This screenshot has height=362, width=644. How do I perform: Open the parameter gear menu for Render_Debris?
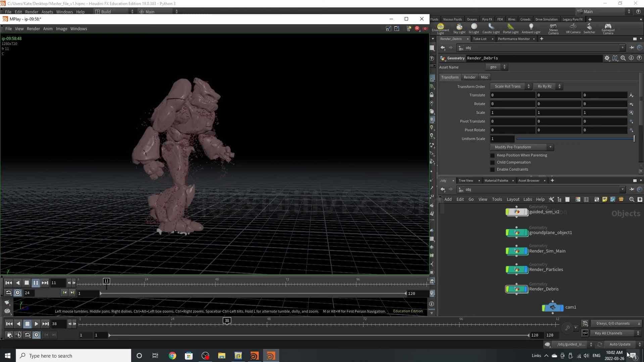coord(607,58)
